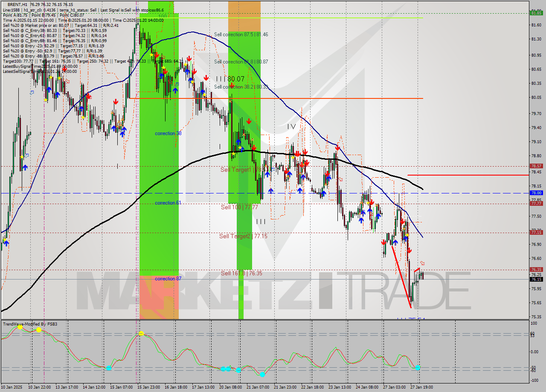The image size is (546, 392).
Task: Click the LatestSellSignalTime line
Action: (40, 72)
